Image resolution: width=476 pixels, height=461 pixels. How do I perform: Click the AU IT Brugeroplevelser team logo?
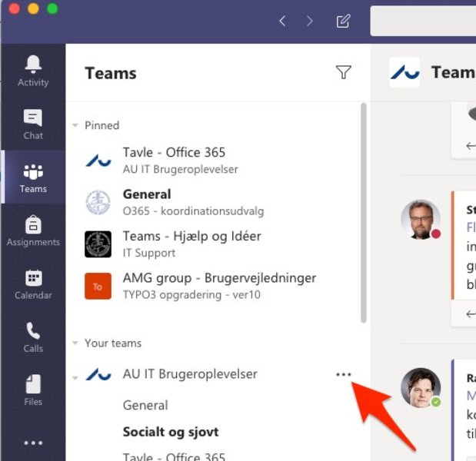[98, 374]
